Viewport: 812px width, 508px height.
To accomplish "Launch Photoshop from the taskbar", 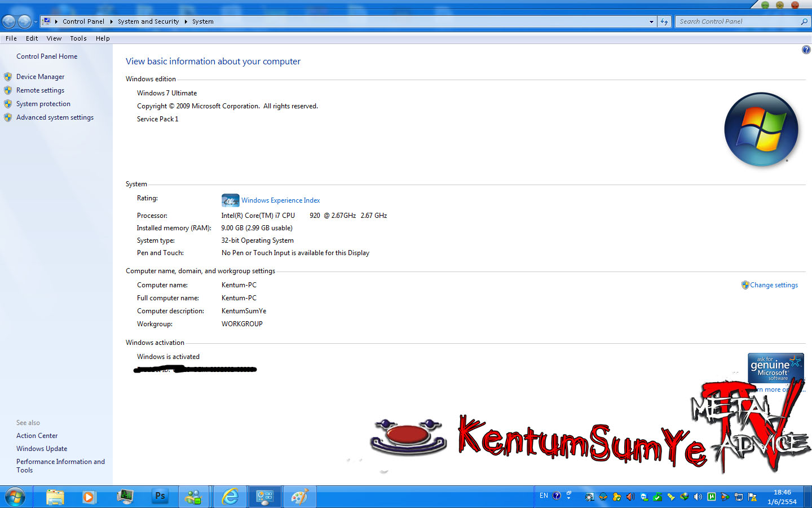I will tap(160, 496).
